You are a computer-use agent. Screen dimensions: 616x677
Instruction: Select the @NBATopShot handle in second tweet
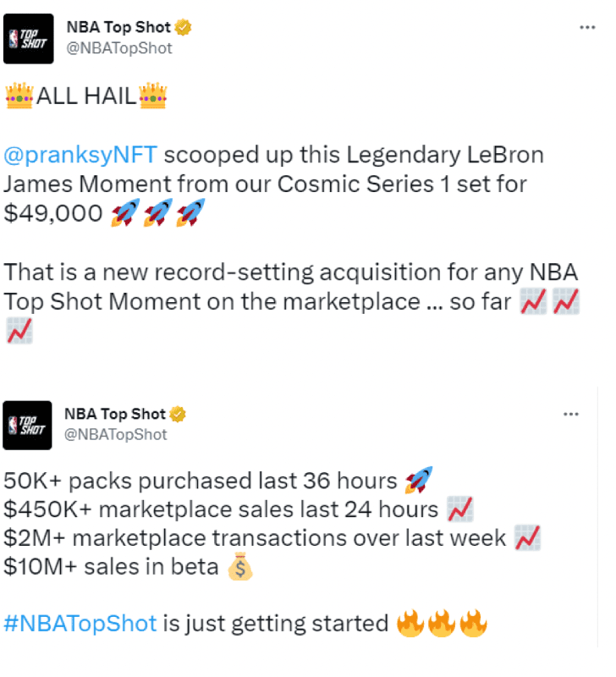click(116, 434)
